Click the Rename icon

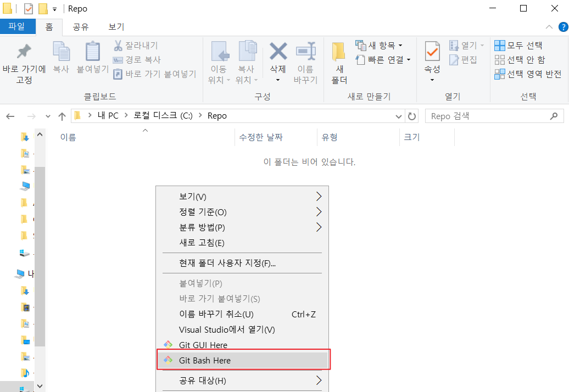pos(305,51)
